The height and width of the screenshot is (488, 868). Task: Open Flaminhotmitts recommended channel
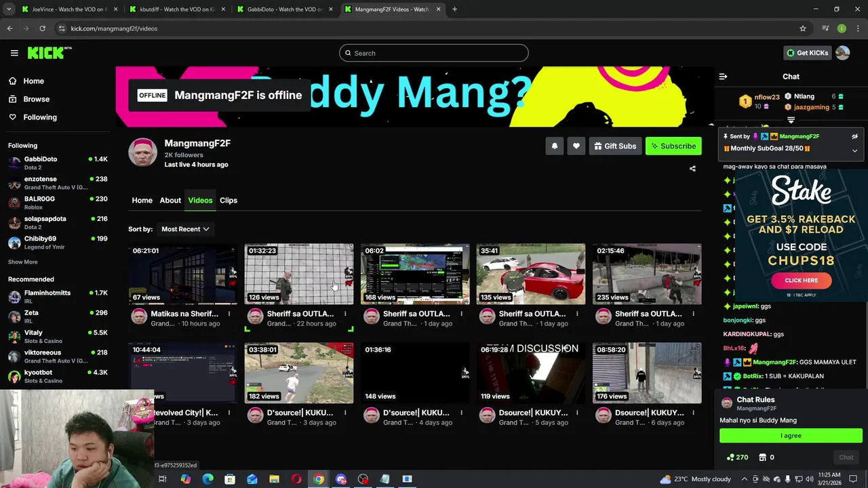(58, 297)
